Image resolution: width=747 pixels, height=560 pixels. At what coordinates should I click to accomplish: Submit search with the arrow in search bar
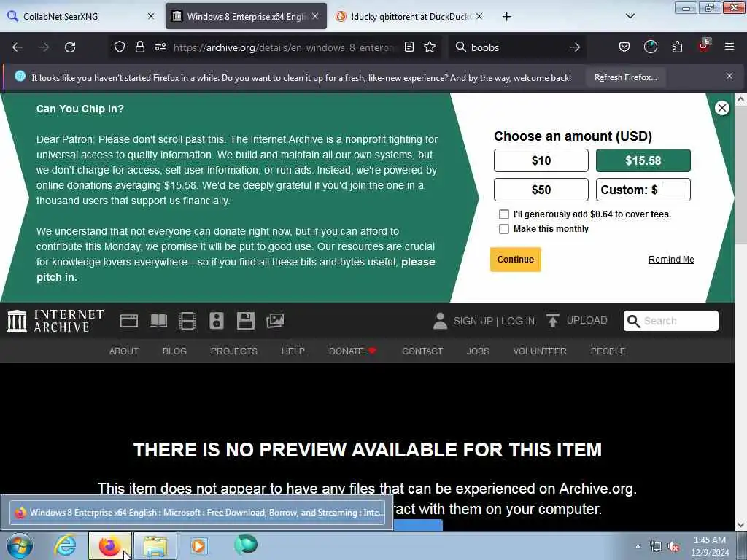point(575,47)
